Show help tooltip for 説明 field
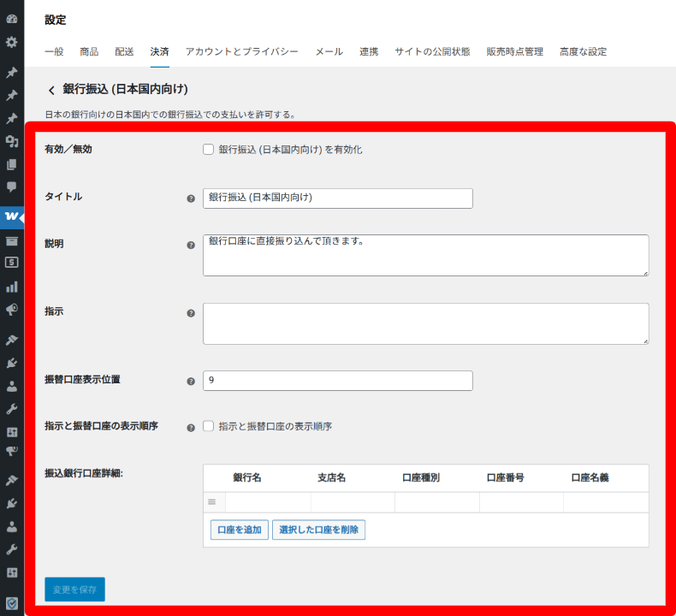Viewport: 676px width, 616px height. [x=191, y=246]
